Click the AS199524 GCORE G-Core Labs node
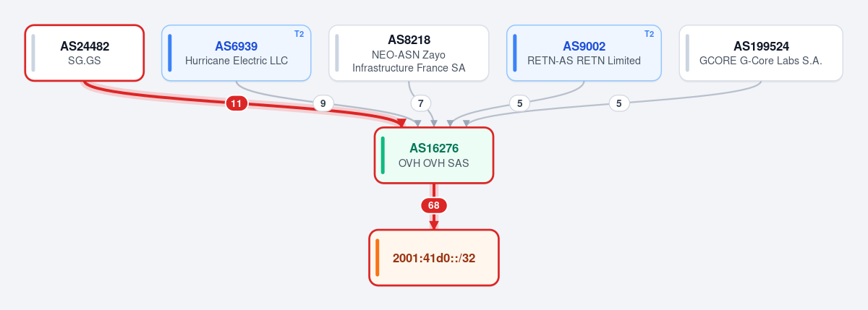Image resolution: width=868 pixels, height=310 pixels. click(761, 53)
